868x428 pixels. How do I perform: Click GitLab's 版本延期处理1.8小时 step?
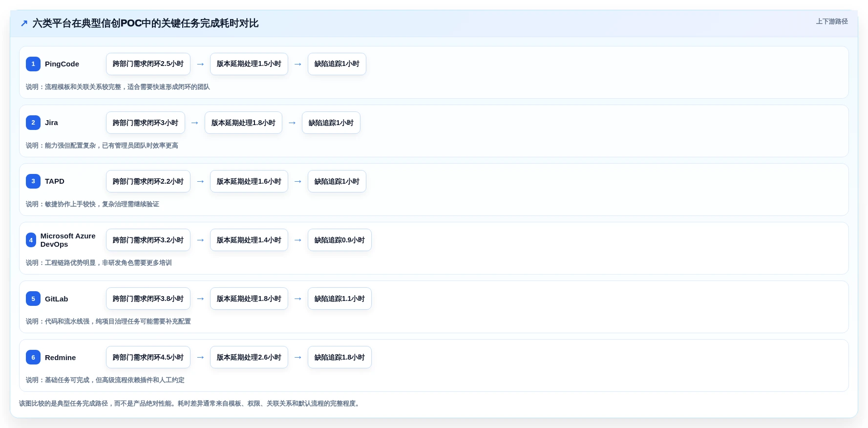tap(249, 299)
